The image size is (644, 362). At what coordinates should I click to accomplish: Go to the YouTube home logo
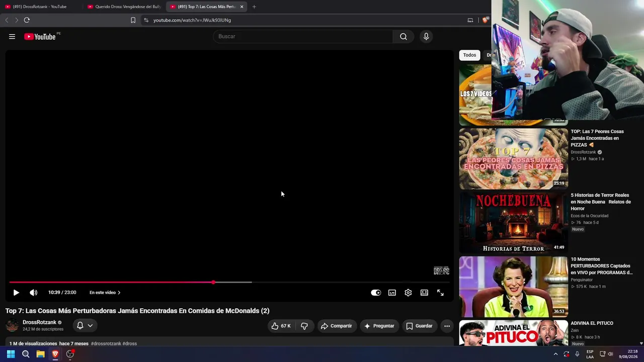tap(40, 36)
